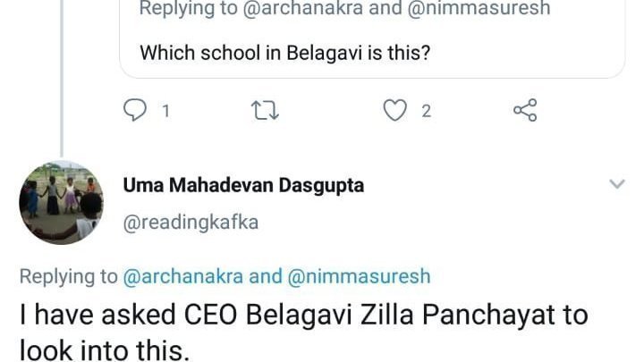
Task: Click "Replying to" label in Uma's tweet
Action: tap(68, 276)
